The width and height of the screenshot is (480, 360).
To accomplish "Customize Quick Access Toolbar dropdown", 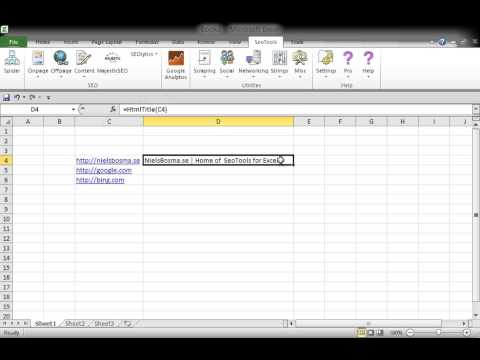I will coord(48,98).
